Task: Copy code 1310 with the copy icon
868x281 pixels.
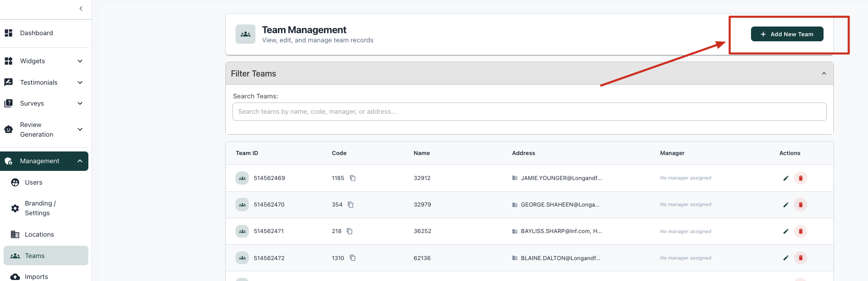Action: 353,258
